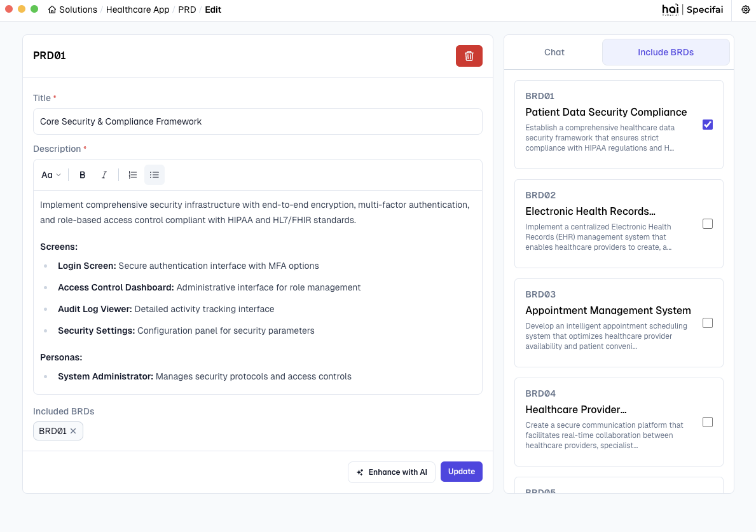Click the BRD04 identifier label
This screenshot has width=756, height=532.
[x=540, y=393]
